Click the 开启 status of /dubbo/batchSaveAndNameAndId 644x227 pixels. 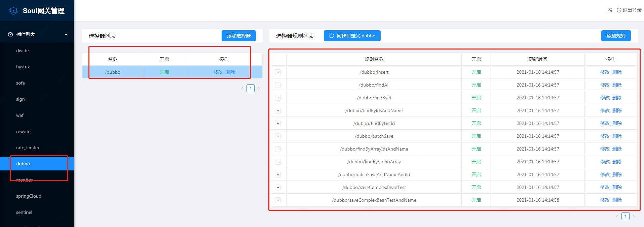coord(476,174)
